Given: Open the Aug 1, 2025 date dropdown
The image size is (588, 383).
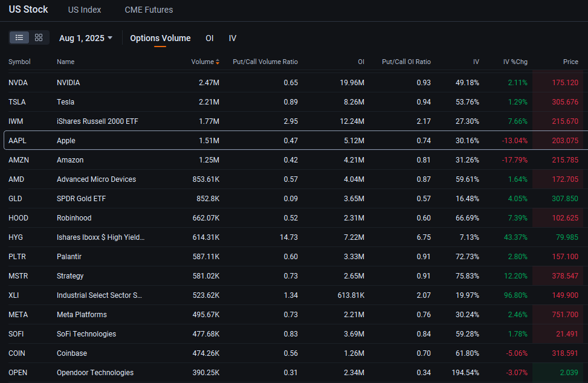Looking at the screenshot, I should 86,38.
